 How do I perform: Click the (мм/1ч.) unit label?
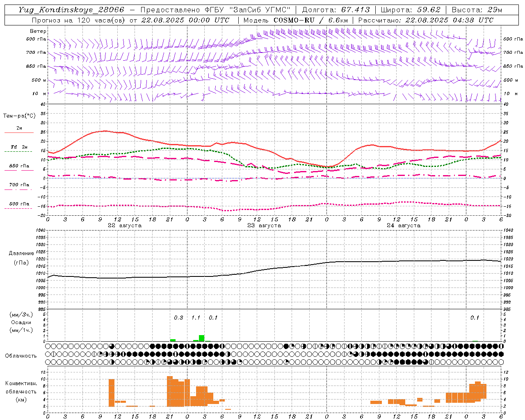click(x=21, y=330)
